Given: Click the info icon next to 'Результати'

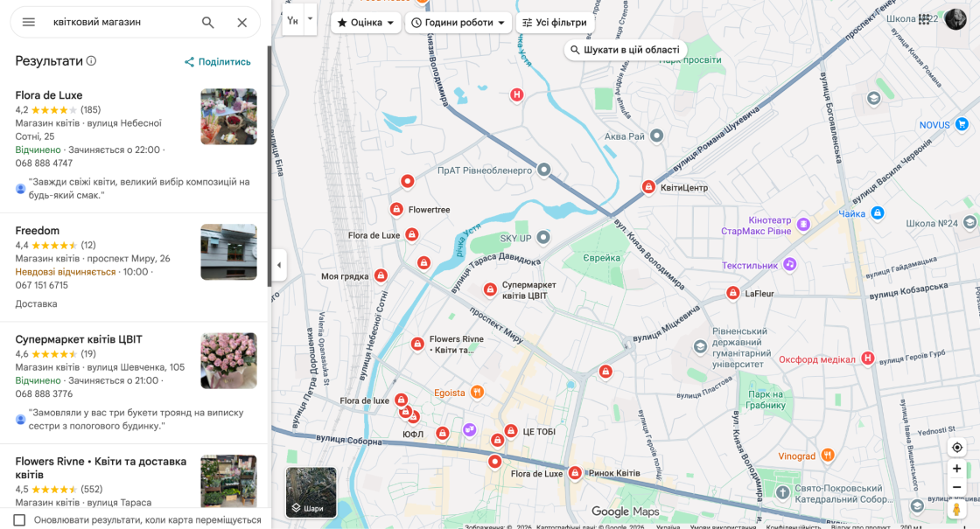Looking at the screenshot, I should [x=91, y=60].
